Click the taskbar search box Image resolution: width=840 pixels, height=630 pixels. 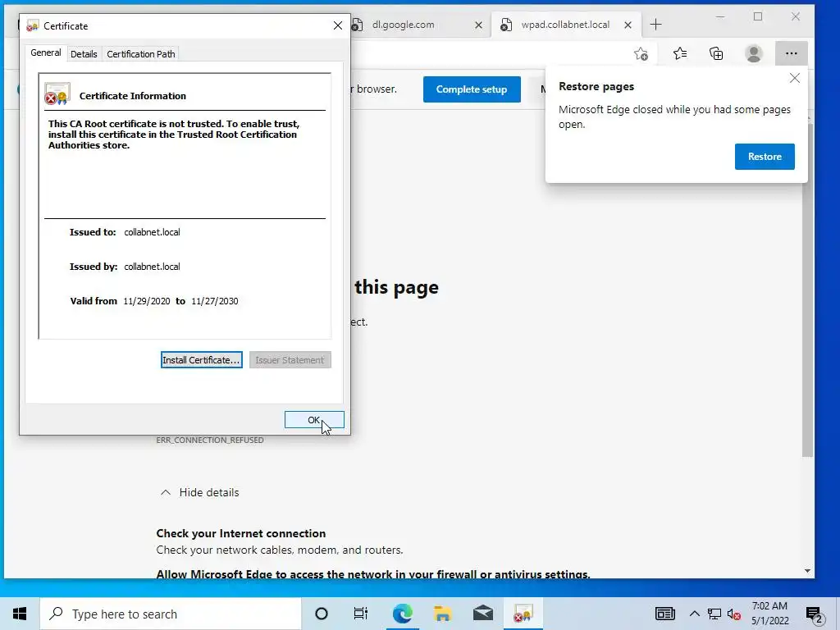click(x=171, y=614)
